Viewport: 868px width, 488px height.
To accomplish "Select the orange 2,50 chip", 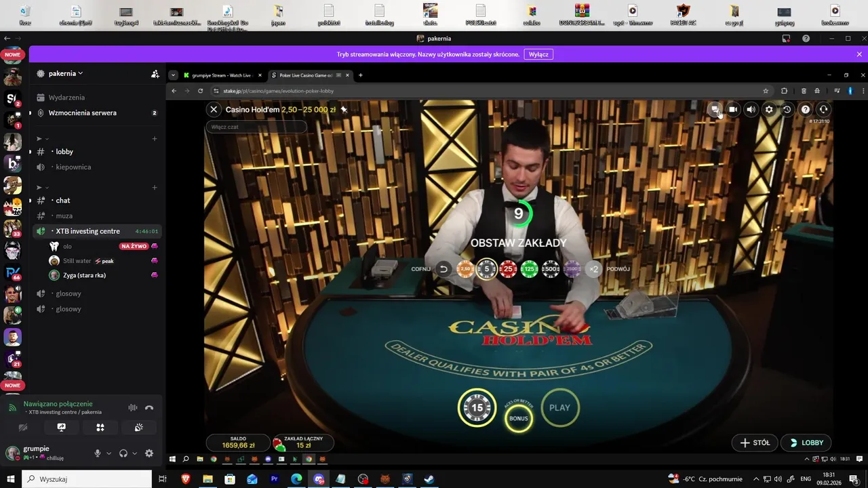I will [x=465, y=269].
